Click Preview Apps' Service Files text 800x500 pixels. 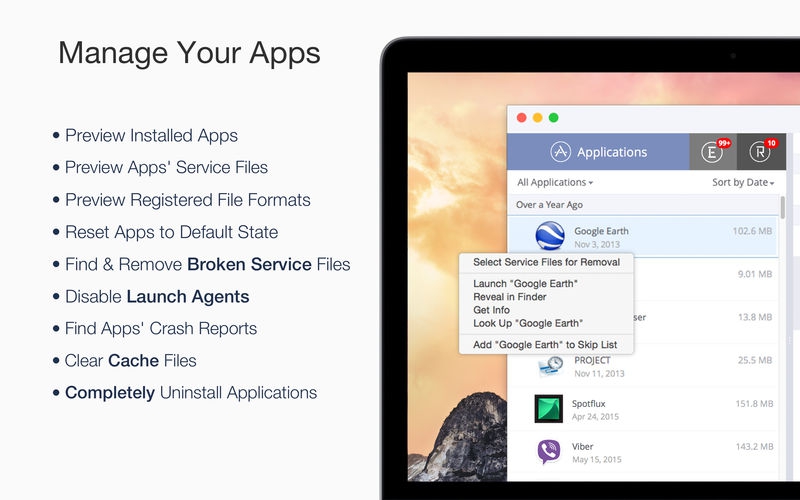point(166,167)
